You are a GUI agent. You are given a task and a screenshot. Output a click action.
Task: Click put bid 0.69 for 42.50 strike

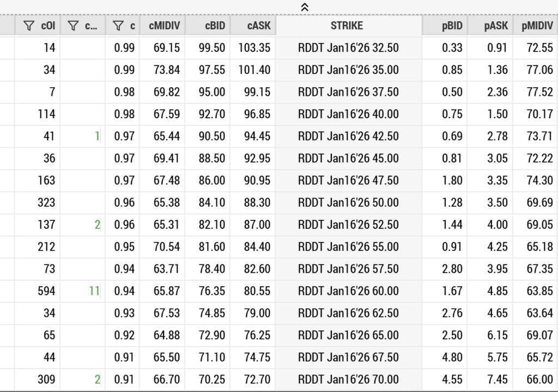click(452, 136)
